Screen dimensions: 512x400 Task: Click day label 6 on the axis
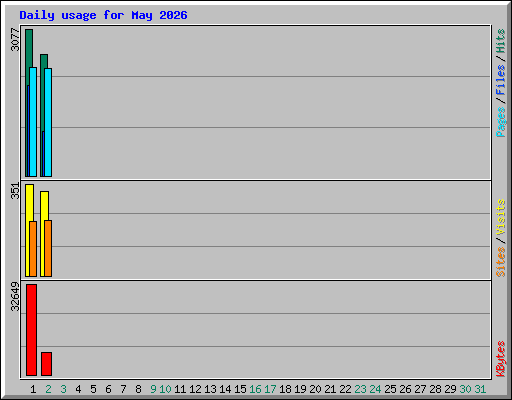coord(108,389)
